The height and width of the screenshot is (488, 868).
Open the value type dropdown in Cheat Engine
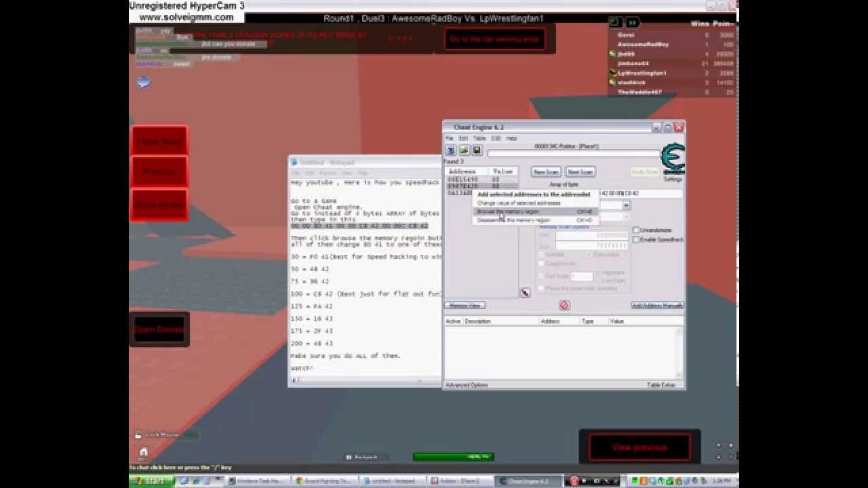(626, 205)
